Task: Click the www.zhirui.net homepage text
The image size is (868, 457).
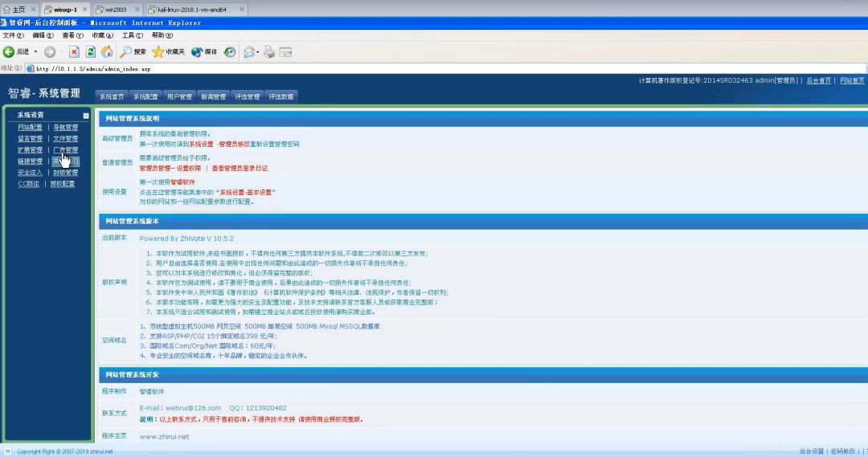Action: [165, 437]
